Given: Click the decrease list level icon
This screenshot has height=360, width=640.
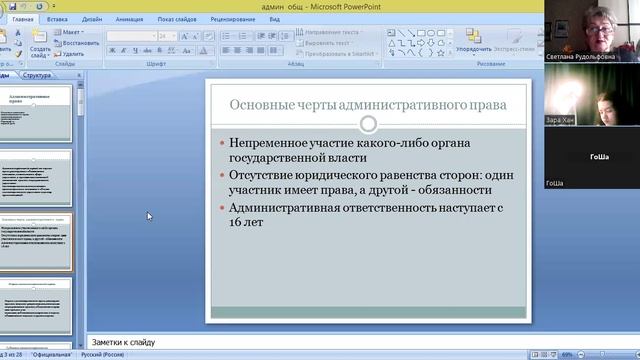Looking at the screenshot, I should [x=261, y=37].
